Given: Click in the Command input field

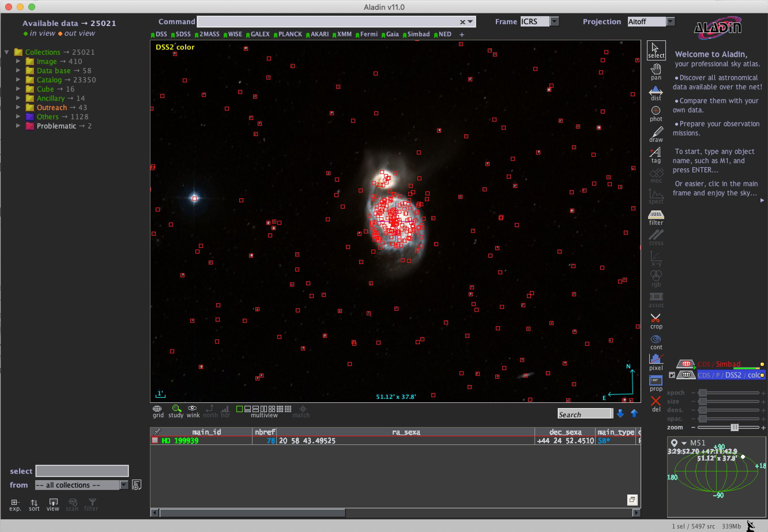Looking at the screenshot, I should click(x=327, y=22).
